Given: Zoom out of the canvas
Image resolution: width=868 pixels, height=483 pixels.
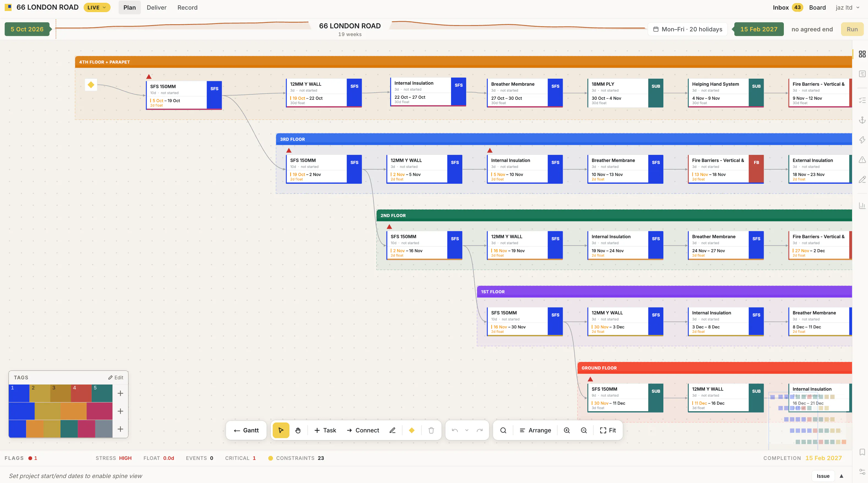Looking at the screenshot, I should point(584,430).
